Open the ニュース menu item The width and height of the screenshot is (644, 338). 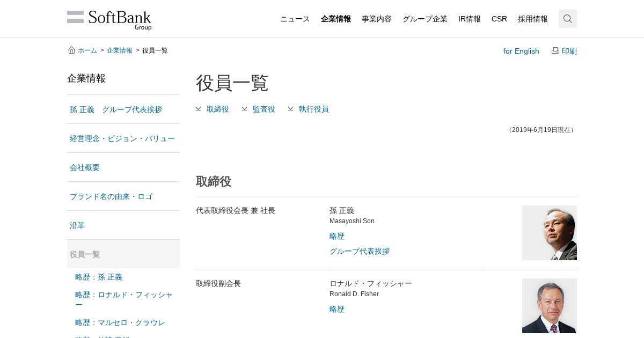pyautogui.click(x=295, y=19)
